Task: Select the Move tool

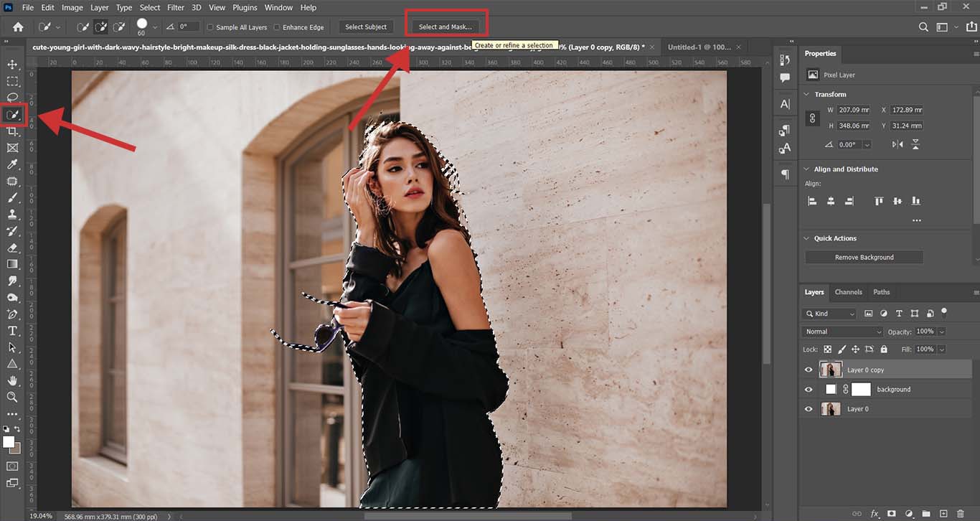Action: (12, 65)
